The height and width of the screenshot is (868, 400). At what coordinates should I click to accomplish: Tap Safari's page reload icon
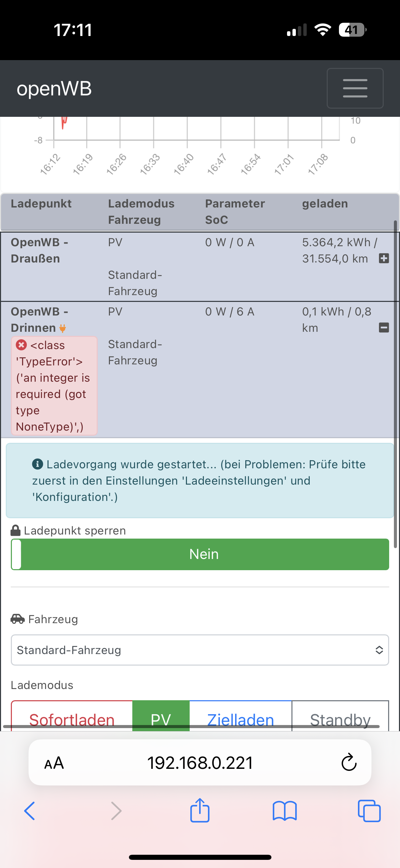coord(349,763)
